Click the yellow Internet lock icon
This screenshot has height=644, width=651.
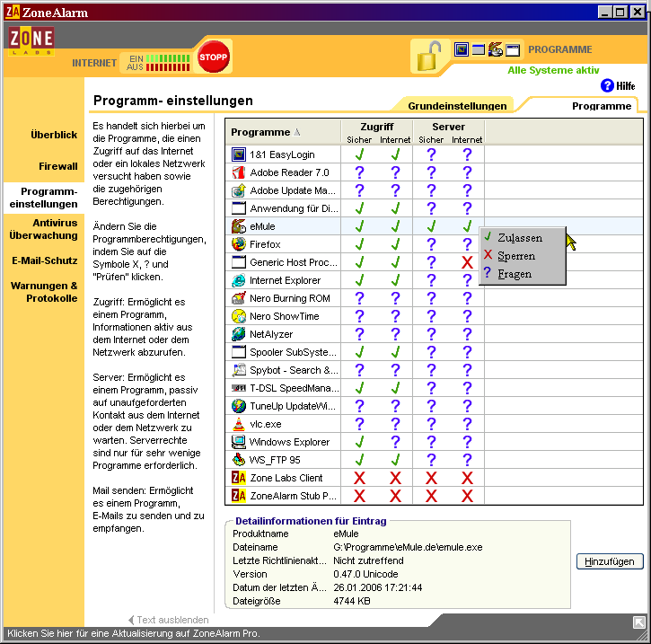tap(430, 56)
